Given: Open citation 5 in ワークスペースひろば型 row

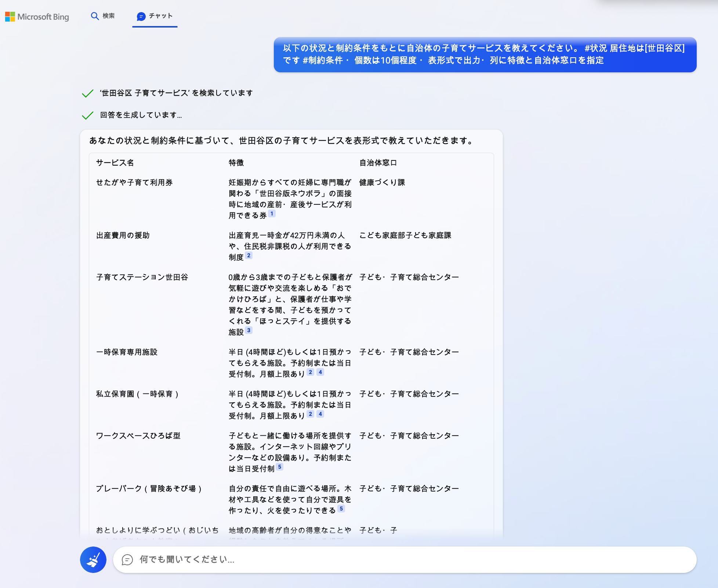Looking at the screenshot, I should [280, 467].
